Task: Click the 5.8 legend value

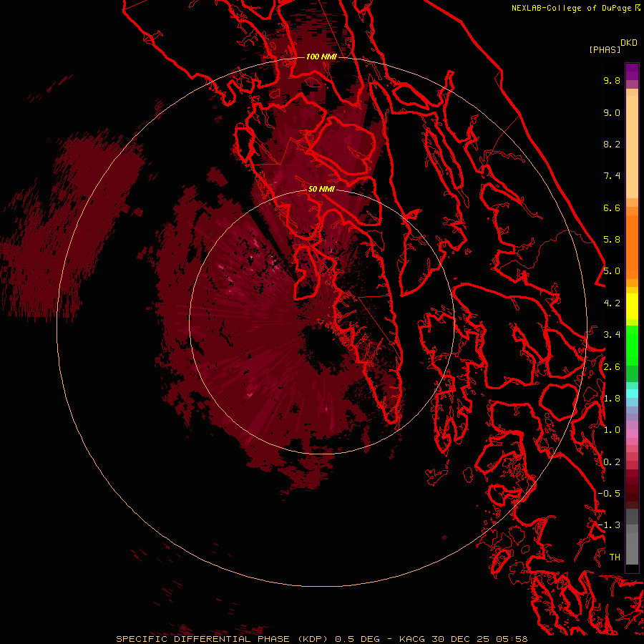Action: (x=612, y=240)
